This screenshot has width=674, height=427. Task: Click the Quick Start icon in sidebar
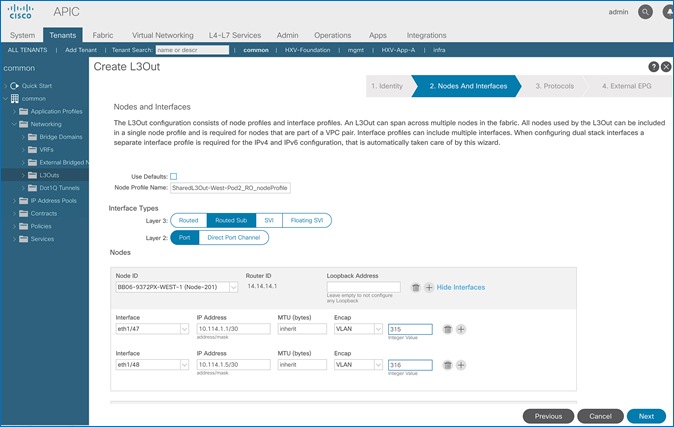(x=14, y=86)
